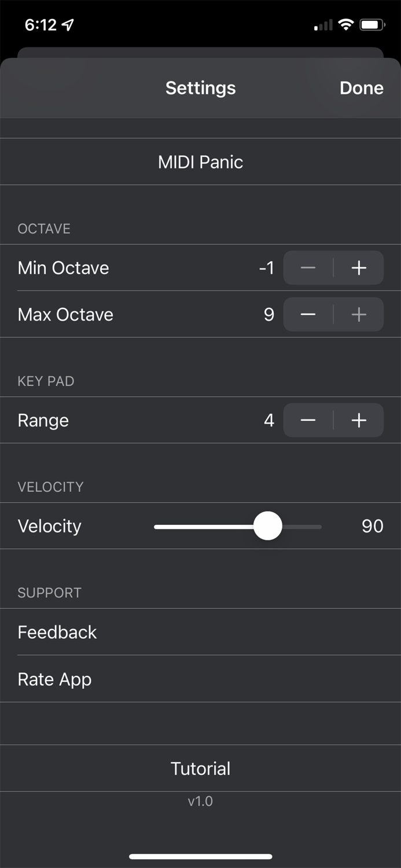Trigger the MIDI Panic action
Screen dimensions: 401x868
[200, 162]
